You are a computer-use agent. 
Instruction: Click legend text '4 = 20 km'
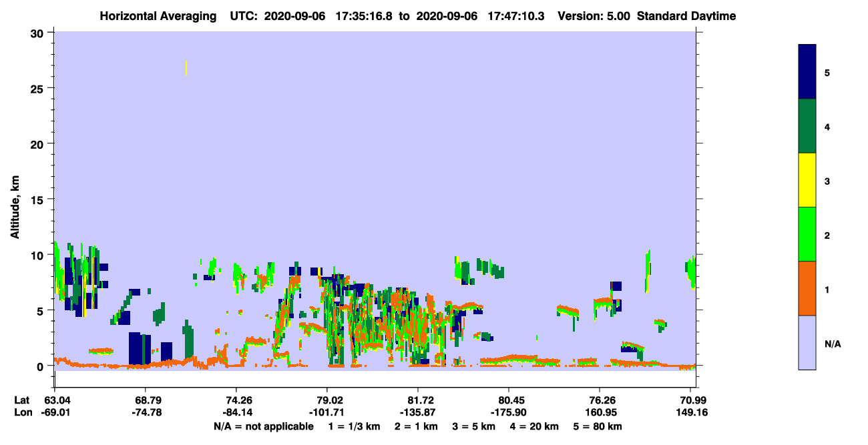(x=533, y=426)
